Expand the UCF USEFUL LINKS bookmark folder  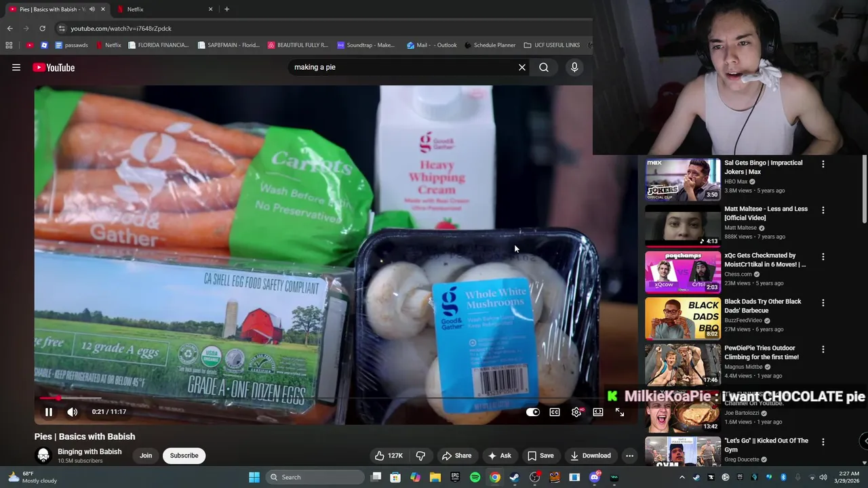point(552,45)
